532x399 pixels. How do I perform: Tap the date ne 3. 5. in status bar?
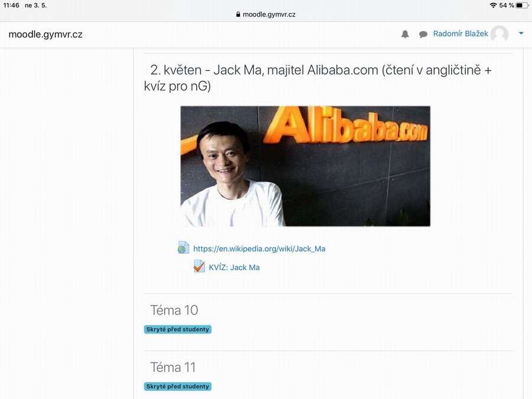(35, 5)
